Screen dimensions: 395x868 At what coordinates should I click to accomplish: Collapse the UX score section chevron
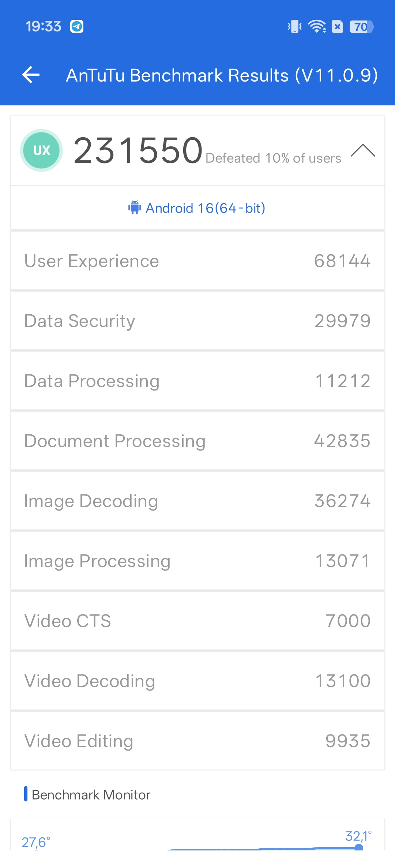click(x=363, y=150)
